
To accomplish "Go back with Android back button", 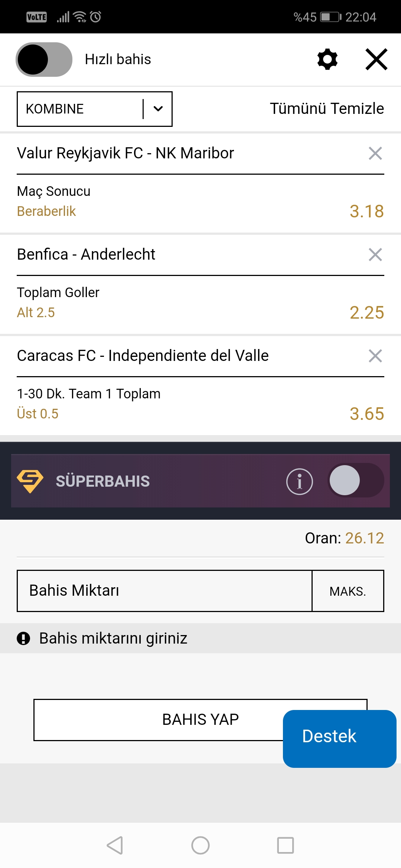I will [x=115, y=845].
